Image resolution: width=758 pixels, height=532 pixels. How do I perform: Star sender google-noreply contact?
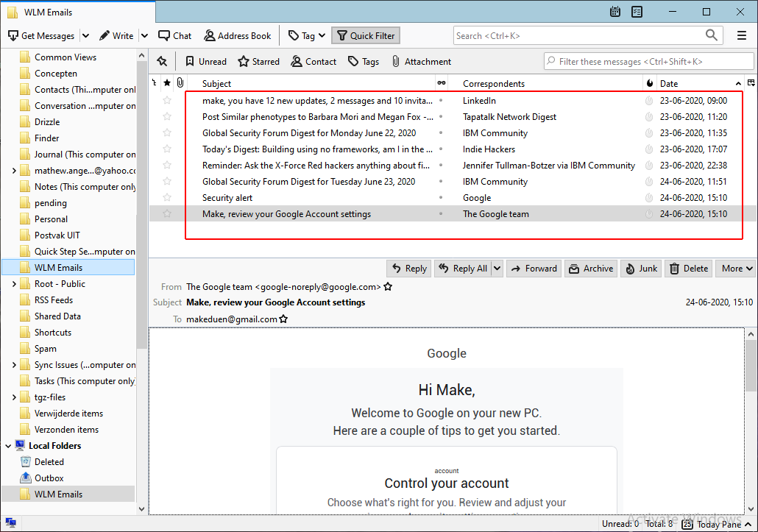(x=388, y=287)
